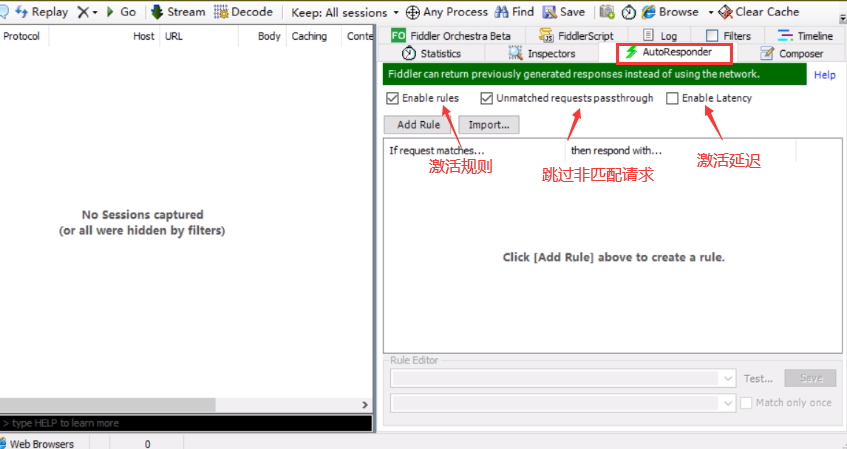This screenshot has width=847, height=449.
Task: Open the Log tab
Action: click(660, 36)
